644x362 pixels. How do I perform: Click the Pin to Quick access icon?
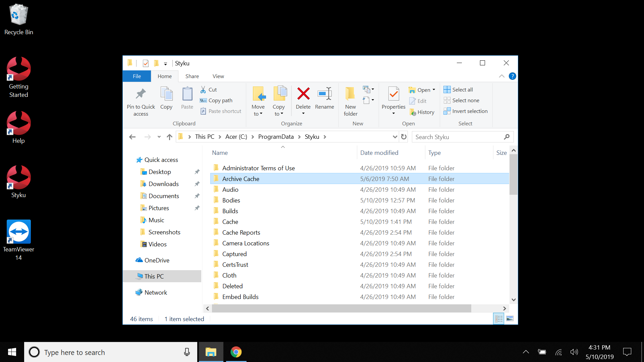[141, 94]
